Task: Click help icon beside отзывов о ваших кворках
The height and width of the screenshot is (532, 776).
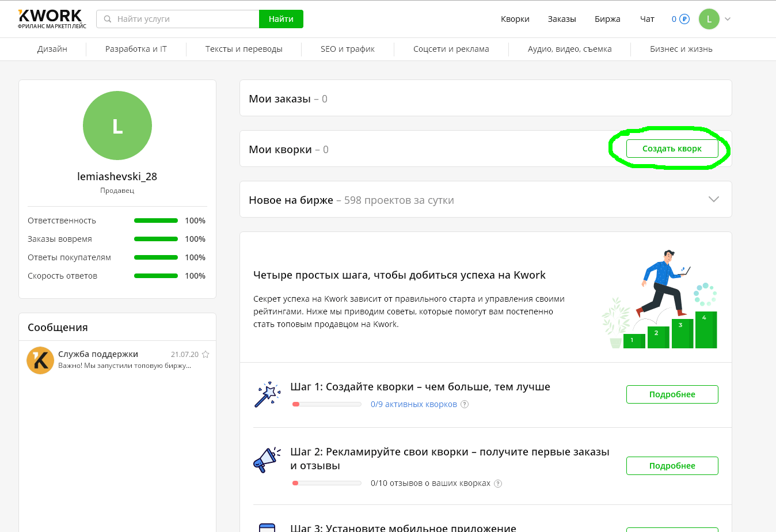Action: pyautogui.click(x=498, y=484)
